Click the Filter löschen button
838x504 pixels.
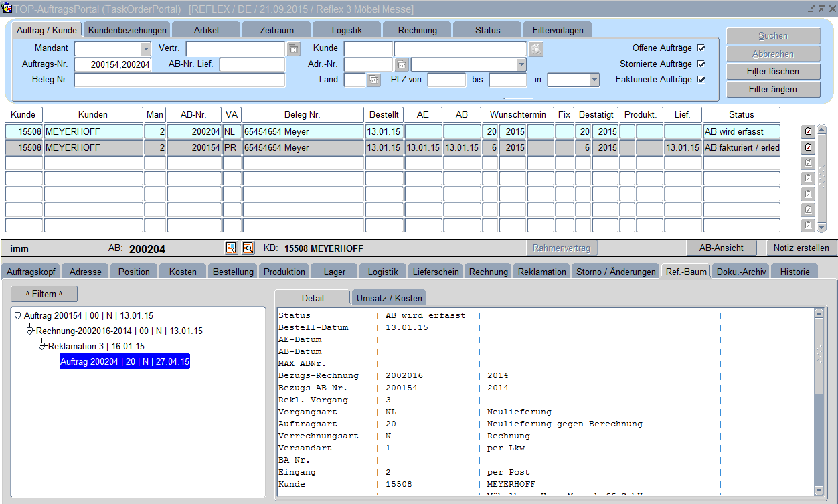coord(773,71)
